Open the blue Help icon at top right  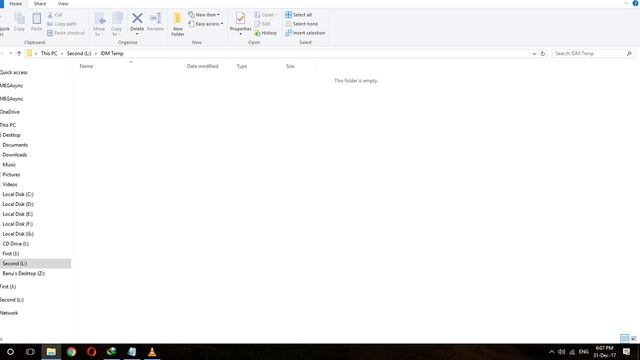point(636,3)
